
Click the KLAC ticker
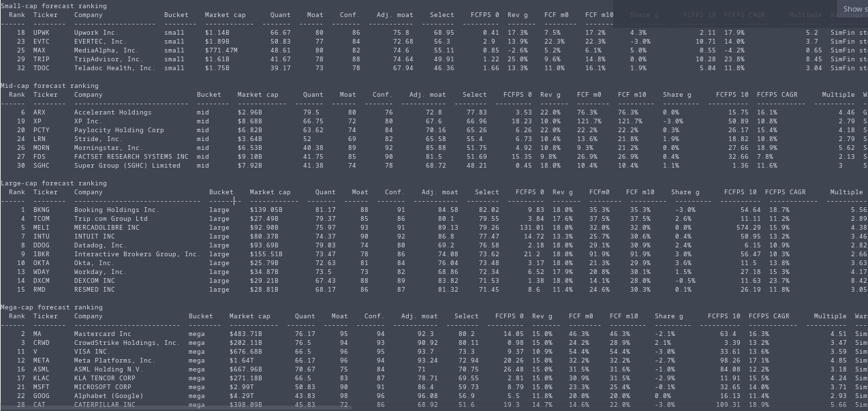click(x=42, y=378)
